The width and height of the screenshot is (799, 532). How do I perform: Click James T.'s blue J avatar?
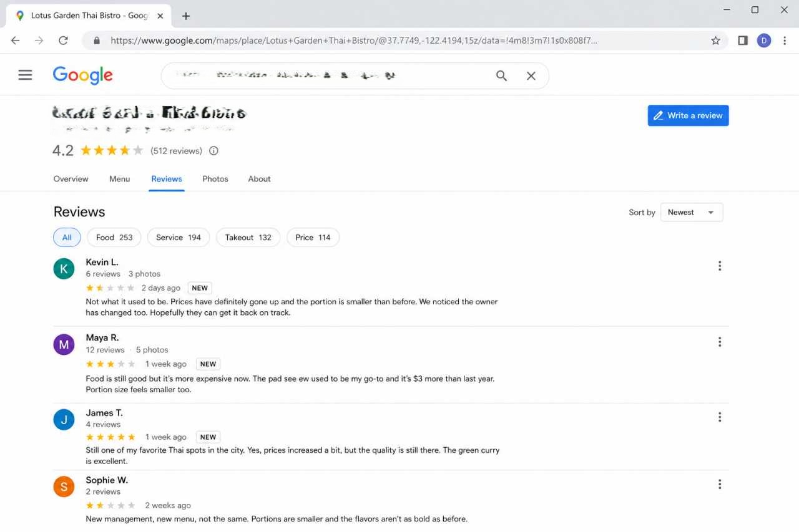(x=64, y=419)
